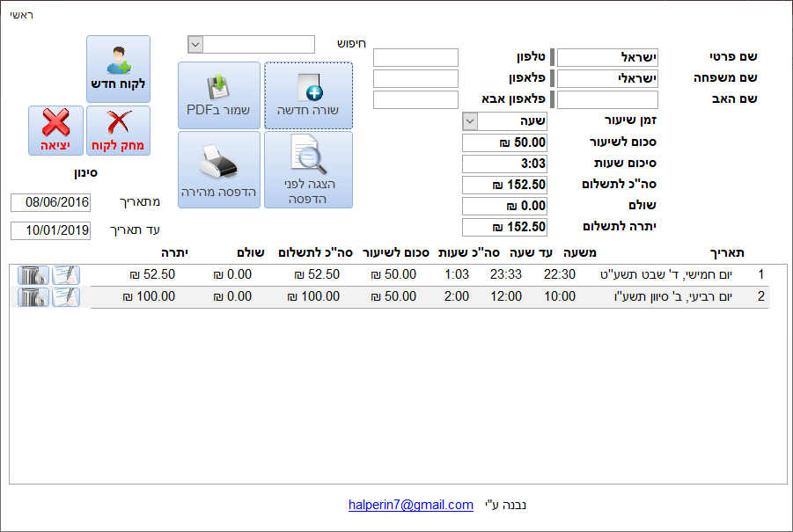Open הצגה לפני הדפסה print preview
This screenshot has height=532, width=793.
[x=309, y=170]
